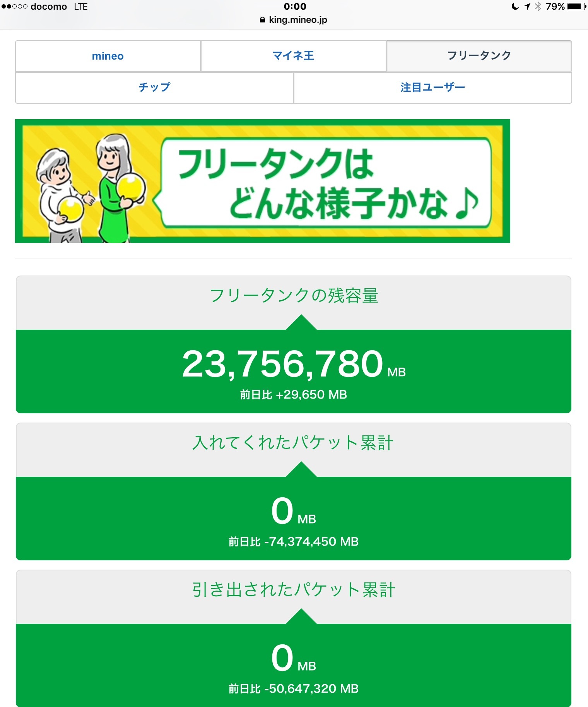Tap the 23,756,780 MB remaining capacity value

pos(283,364)
